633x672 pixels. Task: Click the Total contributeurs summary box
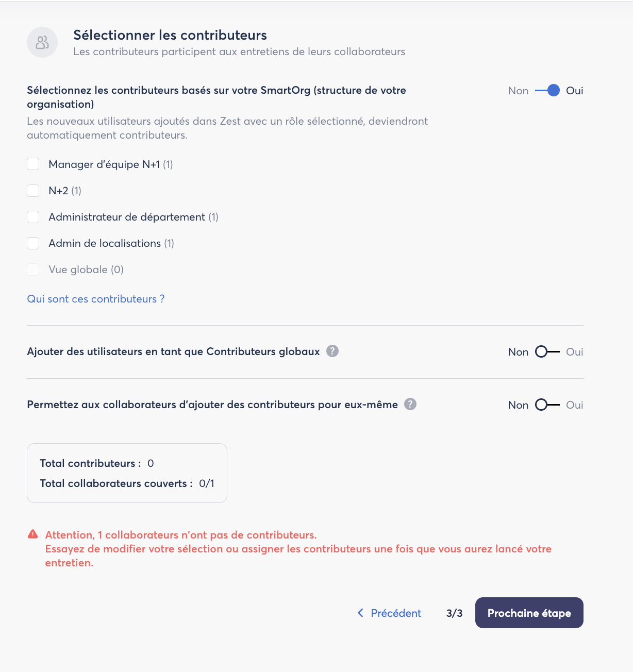coord(127,473)
